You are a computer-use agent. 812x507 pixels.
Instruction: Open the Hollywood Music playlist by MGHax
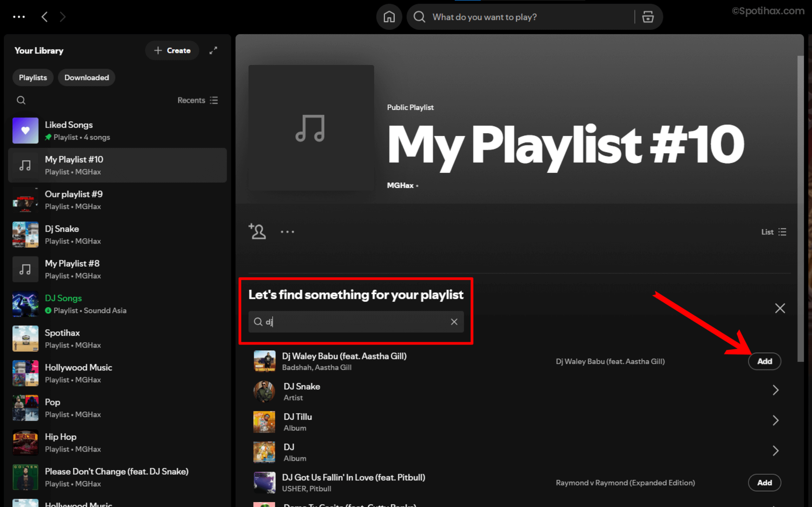[x=118, y=374]
